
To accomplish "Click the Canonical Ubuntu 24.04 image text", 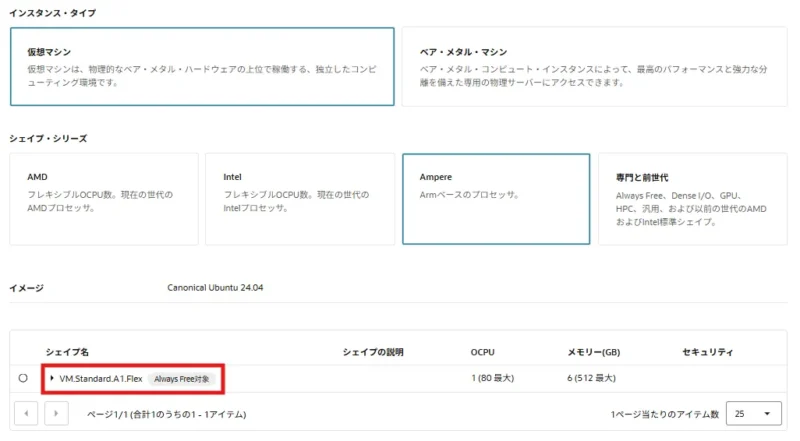I will click(x=215, y=288).
